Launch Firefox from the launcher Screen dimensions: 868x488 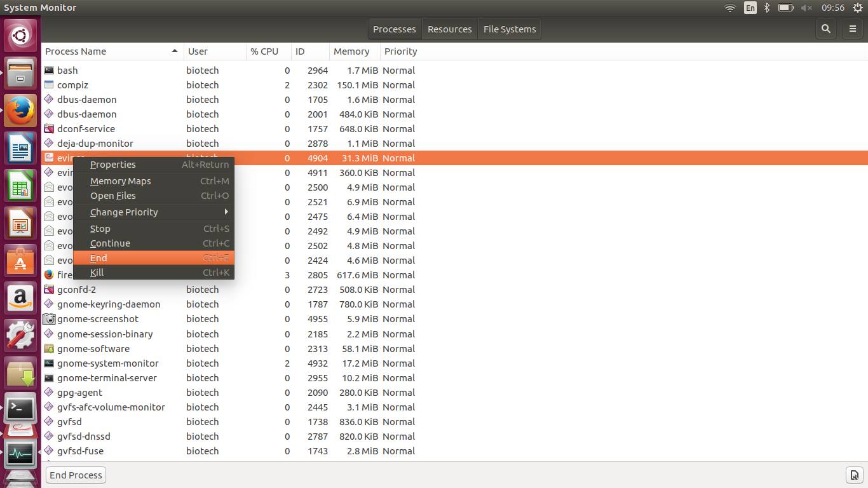(x=20, y=111)
